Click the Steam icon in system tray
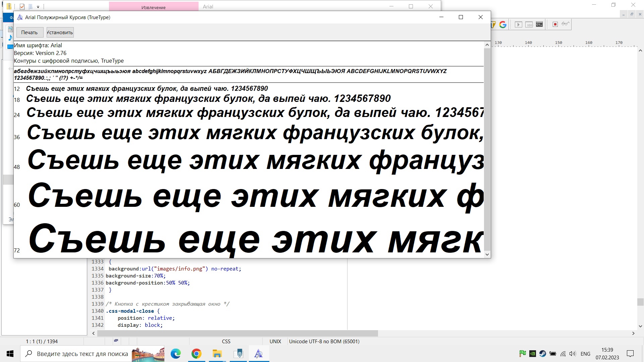This screenshot has width=644, height=362. [542, 354]
